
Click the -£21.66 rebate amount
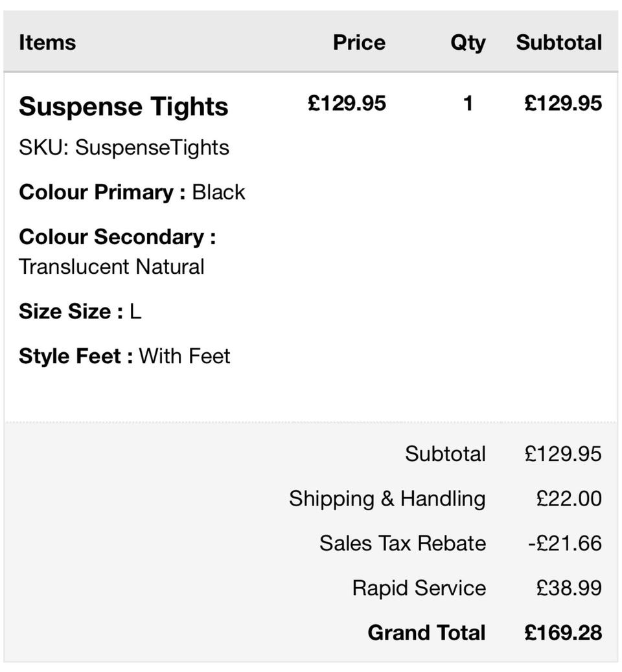[x=564, y=543]
